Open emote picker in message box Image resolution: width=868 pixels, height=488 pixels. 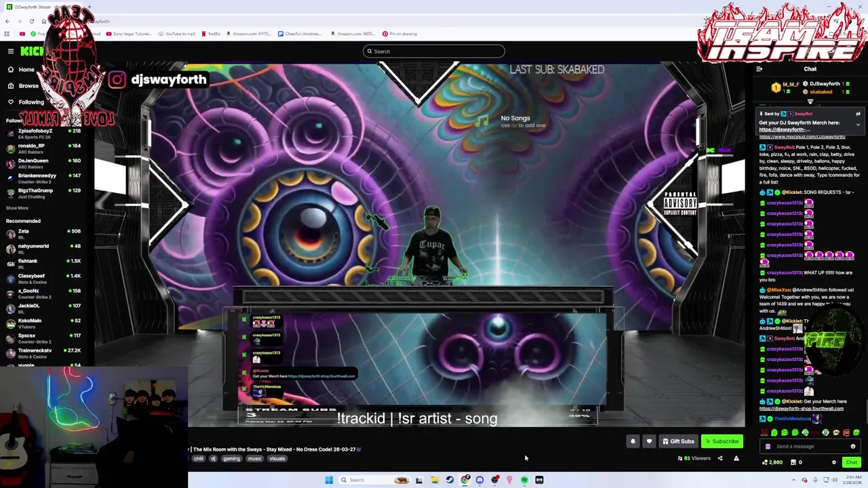pos(853,447)
